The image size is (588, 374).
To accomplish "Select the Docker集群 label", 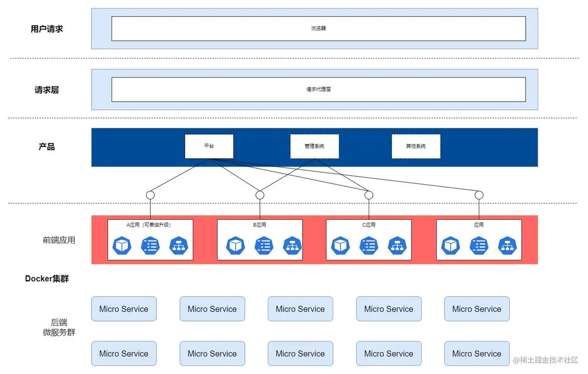I will [47, 279].
